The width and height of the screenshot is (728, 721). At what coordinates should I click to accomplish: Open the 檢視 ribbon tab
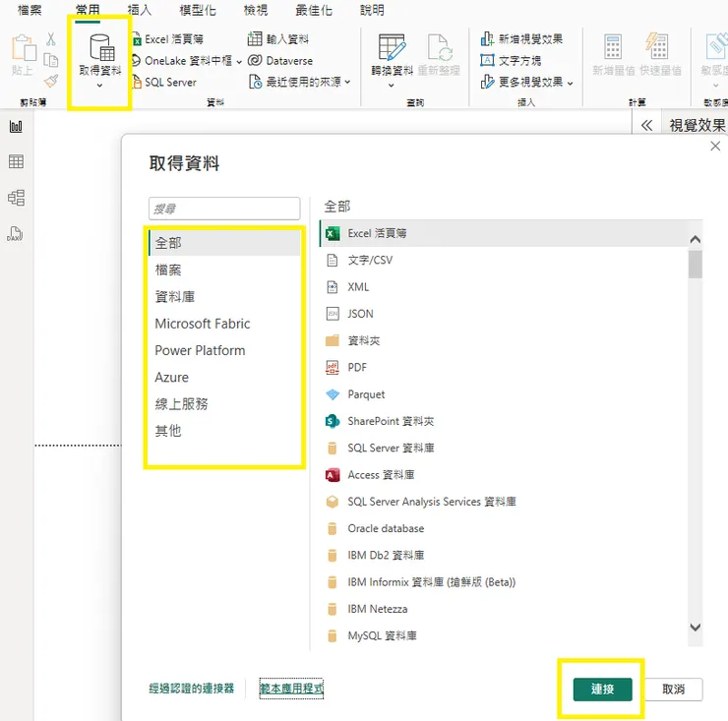(x=256, y=10)
